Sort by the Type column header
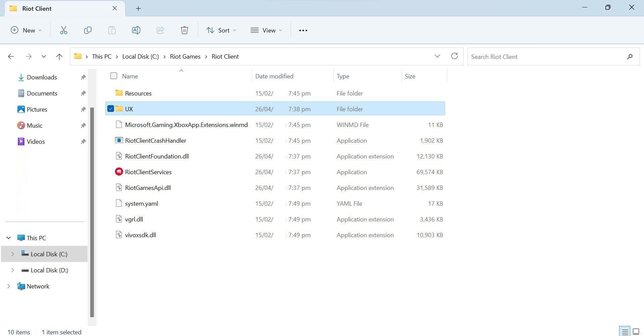The image size is (644, 336). point(343,76)
